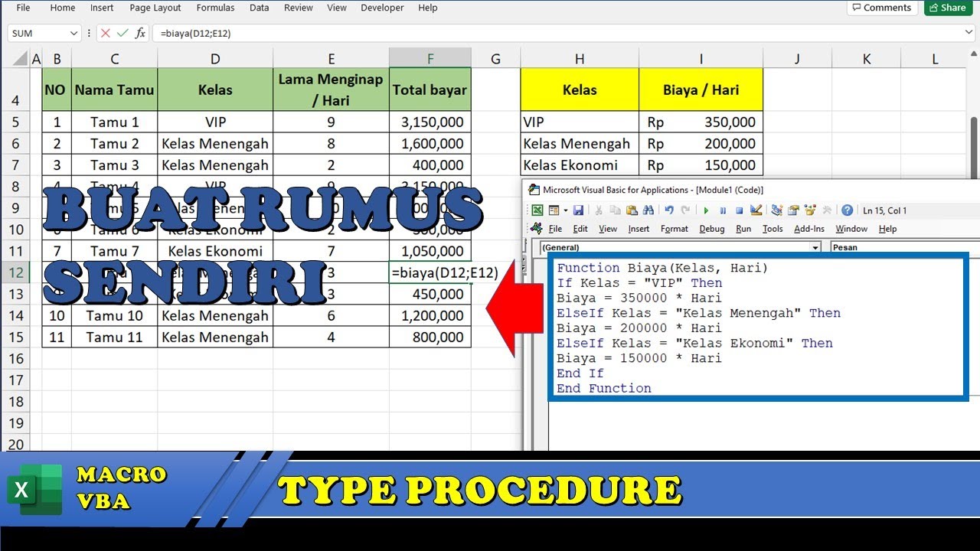
Task: Click the green Run Sub play icon
Action: point(706,210)
